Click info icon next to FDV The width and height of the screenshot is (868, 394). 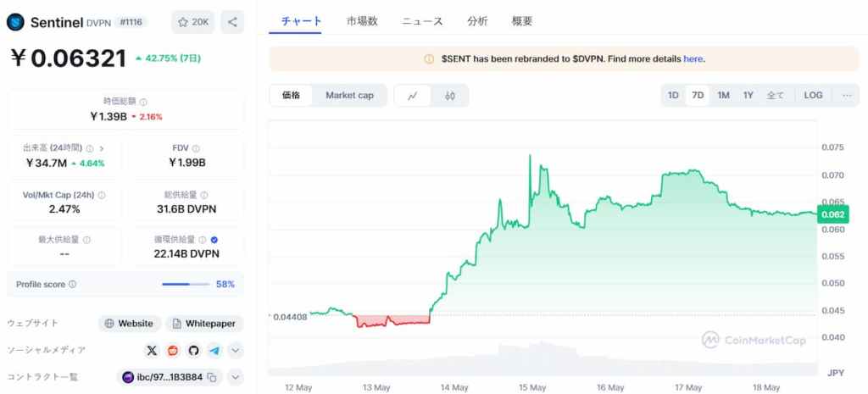[x=196, y=148]
